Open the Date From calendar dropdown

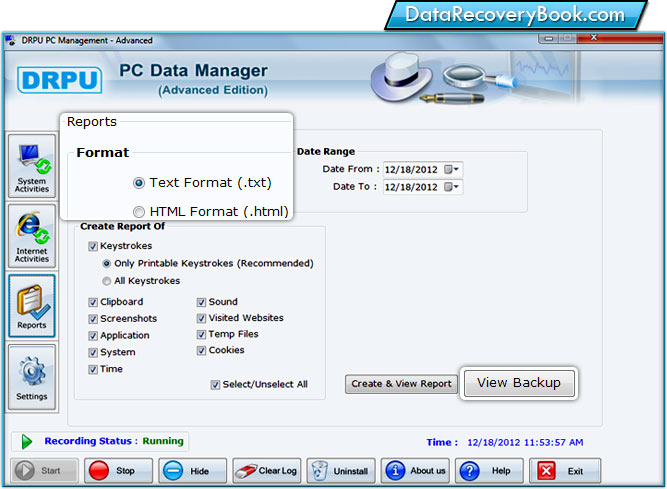(451, 169)
